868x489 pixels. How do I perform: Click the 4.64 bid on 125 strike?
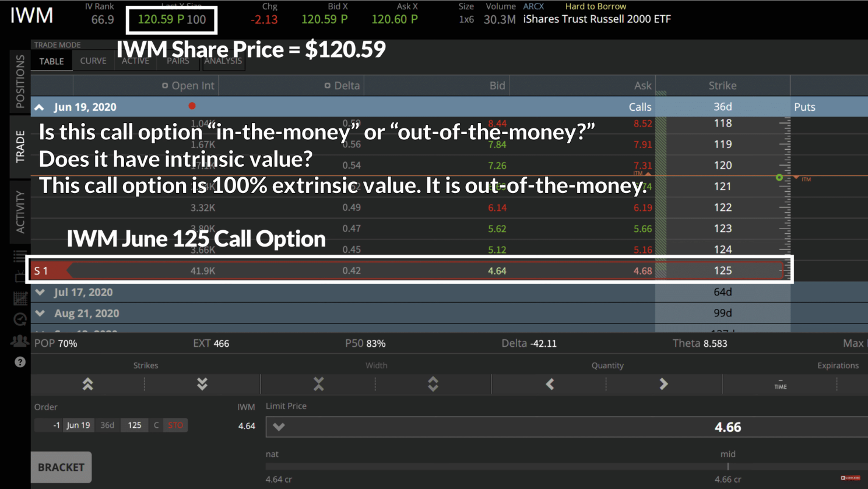pos(497,270)
